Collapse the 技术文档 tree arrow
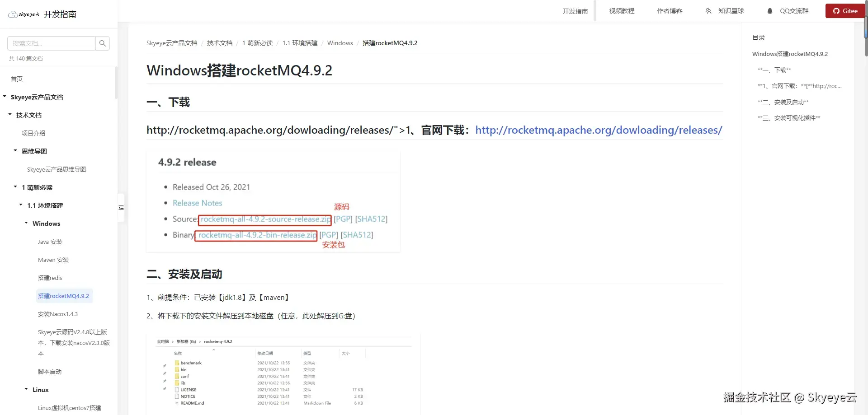Screen dimensions: 868x415 (10, 114)
